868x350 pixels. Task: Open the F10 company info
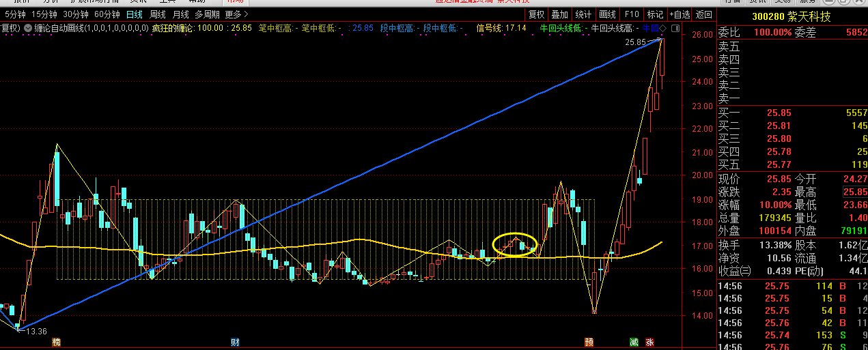click(x=632, y=14)
